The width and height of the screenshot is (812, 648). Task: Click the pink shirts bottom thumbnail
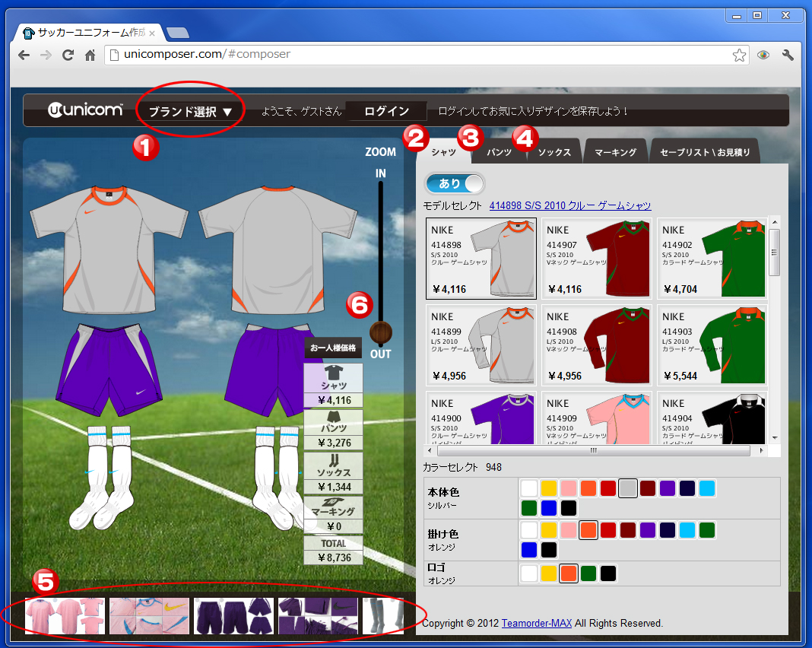tap(65, 616)
